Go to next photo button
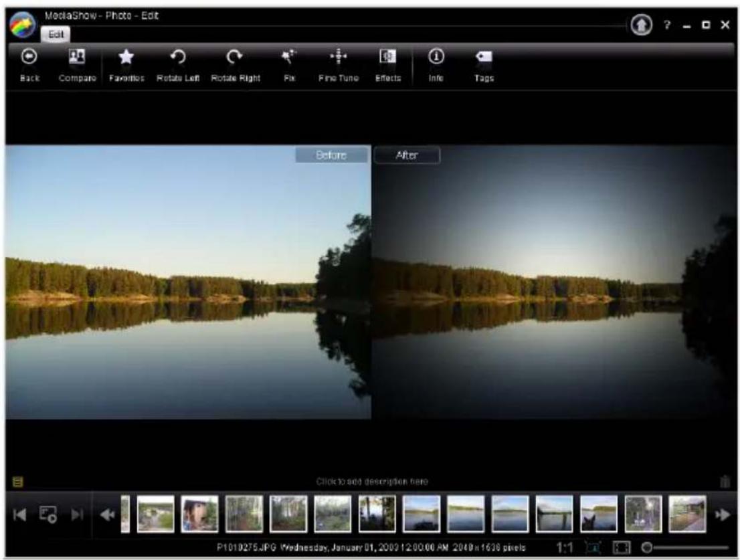740x560 pixels. click(x=77, y=515)
